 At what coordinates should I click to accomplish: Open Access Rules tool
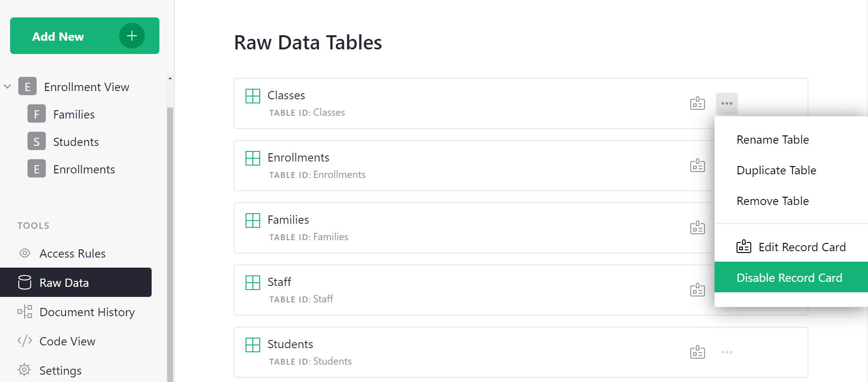pos(72,253)
